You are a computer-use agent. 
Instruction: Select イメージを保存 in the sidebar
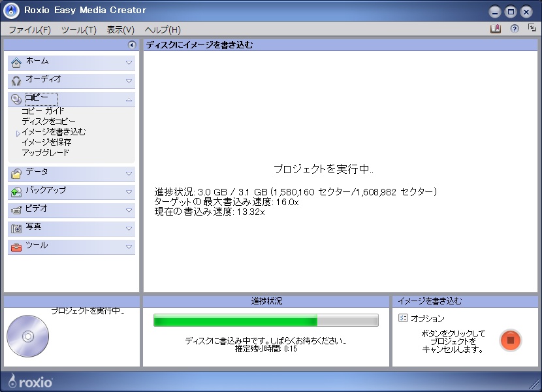[x=46, y=142]
